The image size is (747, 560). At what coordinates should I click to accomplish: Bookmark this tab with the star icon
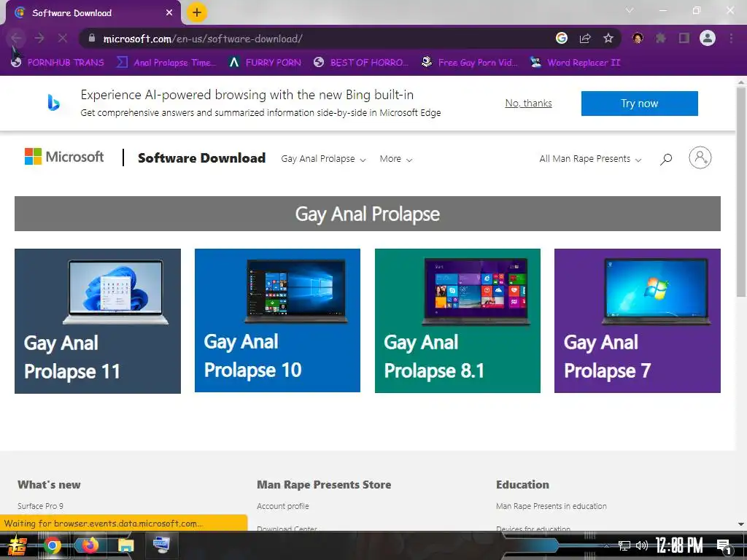(608, 38)
